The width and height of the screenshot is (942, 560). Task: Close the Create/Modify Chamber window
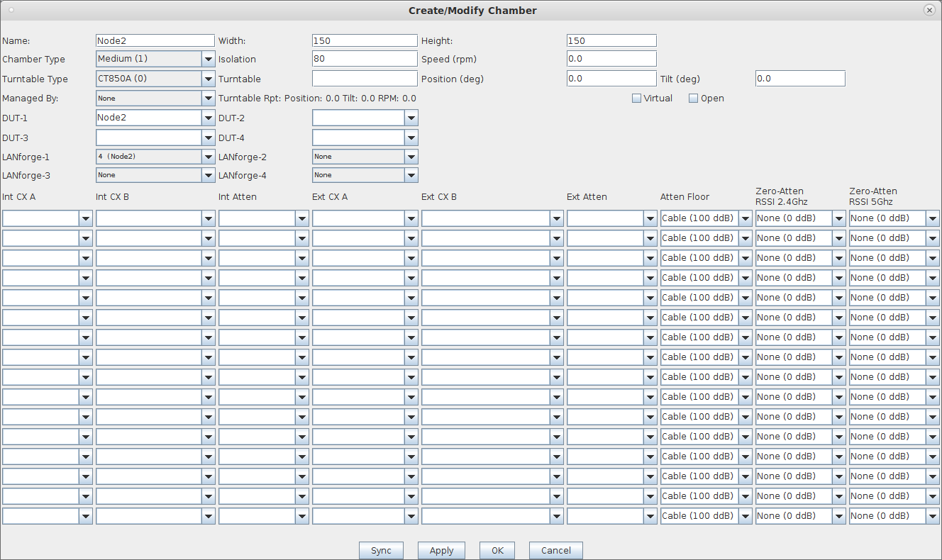(929, 11)
